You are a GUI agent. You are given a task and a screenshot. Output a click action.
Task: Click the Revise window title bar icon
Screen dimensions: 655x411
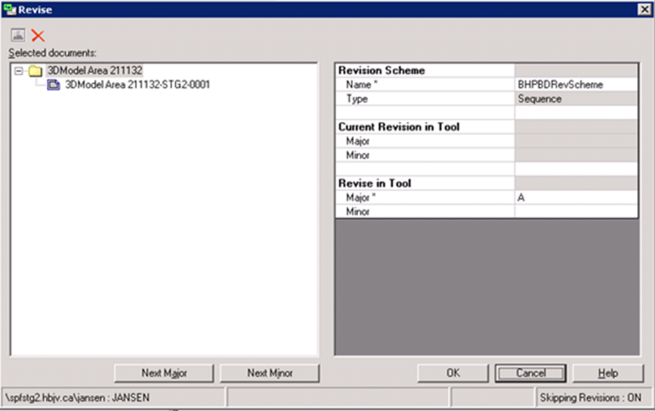point(9,8)
